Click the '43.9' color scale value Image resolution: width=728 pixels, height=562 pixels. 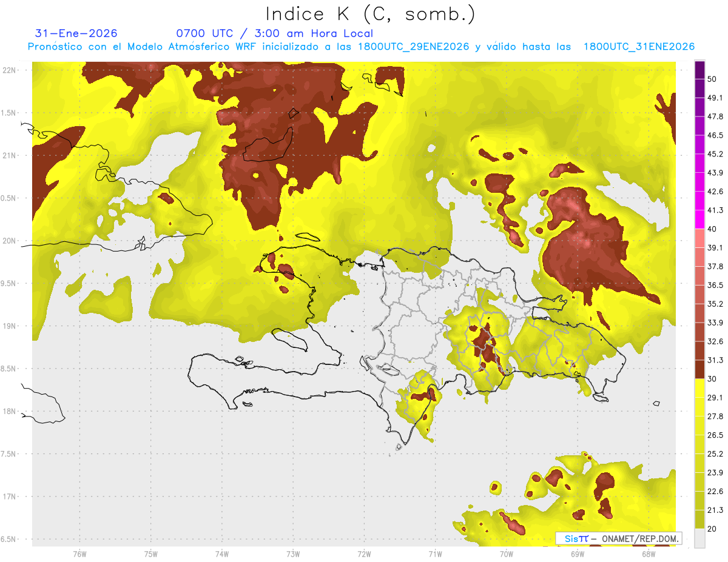[x=715, y=173]
